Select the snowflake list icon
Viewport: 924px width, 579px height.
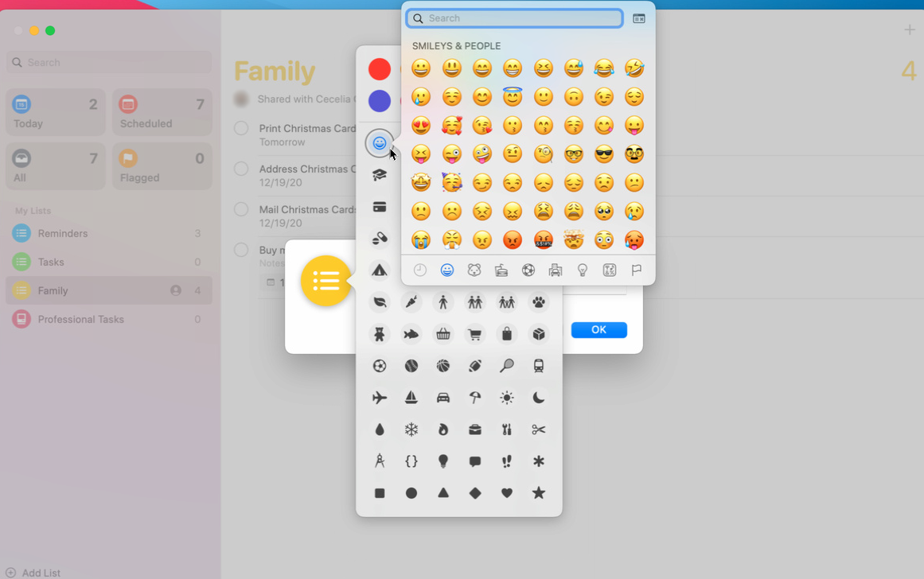(411, 429)
